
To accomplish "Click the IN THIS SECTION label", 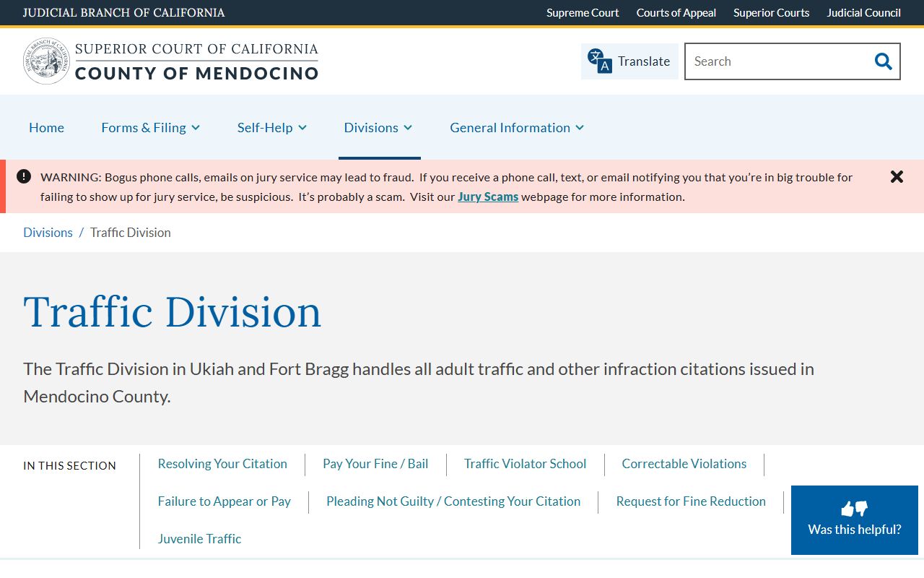I will (69, 466).
